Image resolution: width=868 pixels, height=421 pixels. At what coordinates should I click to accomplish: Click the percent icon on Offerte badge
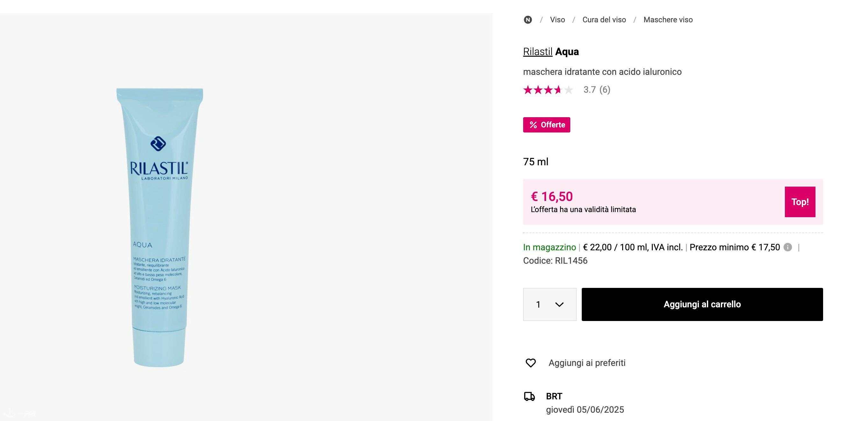[533, 125]
